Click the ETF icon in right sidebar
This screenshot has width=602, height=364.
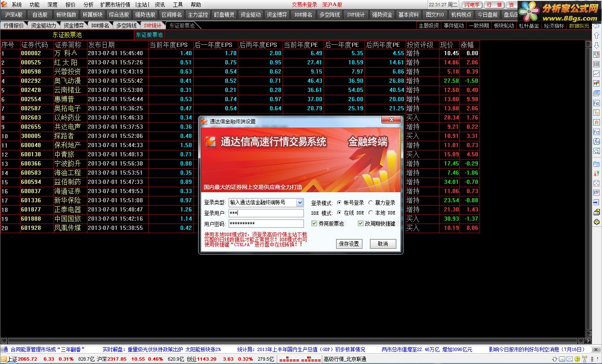[x=597, y=193]
